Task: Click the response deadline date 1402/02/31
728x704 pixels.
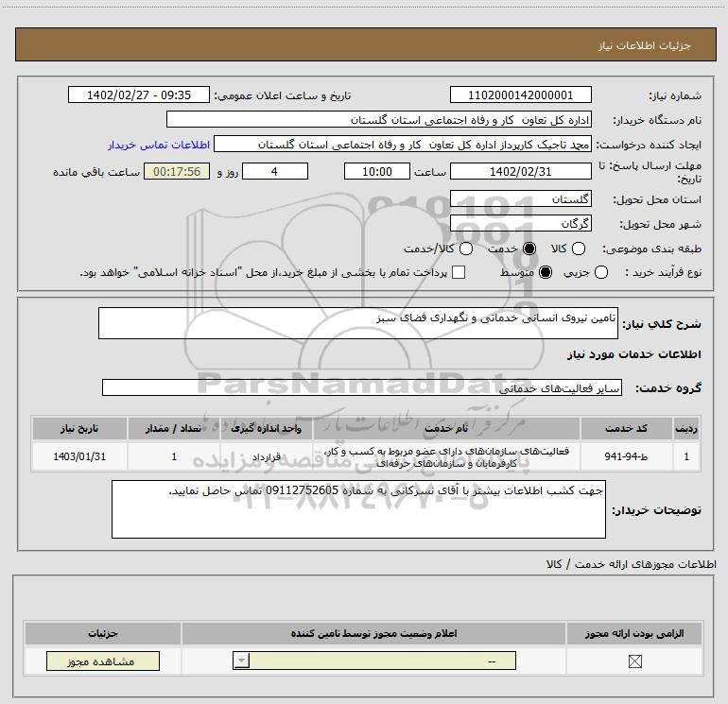Action: [520, 172]
